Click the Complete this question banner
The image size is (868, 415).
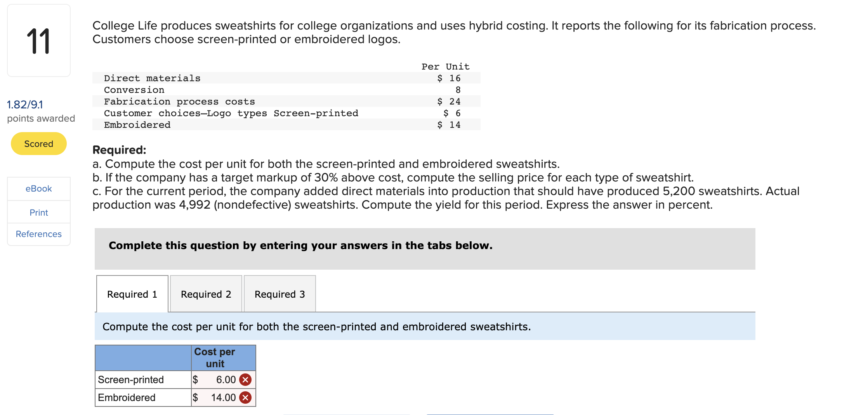pyautogui.click(x=300, y=245)
